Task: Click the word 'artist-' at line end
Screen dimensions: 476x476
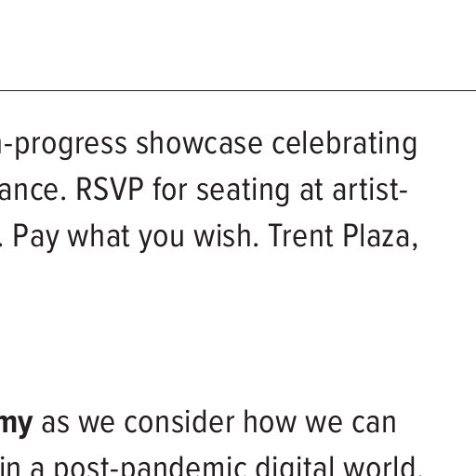Action: point(370,190)
